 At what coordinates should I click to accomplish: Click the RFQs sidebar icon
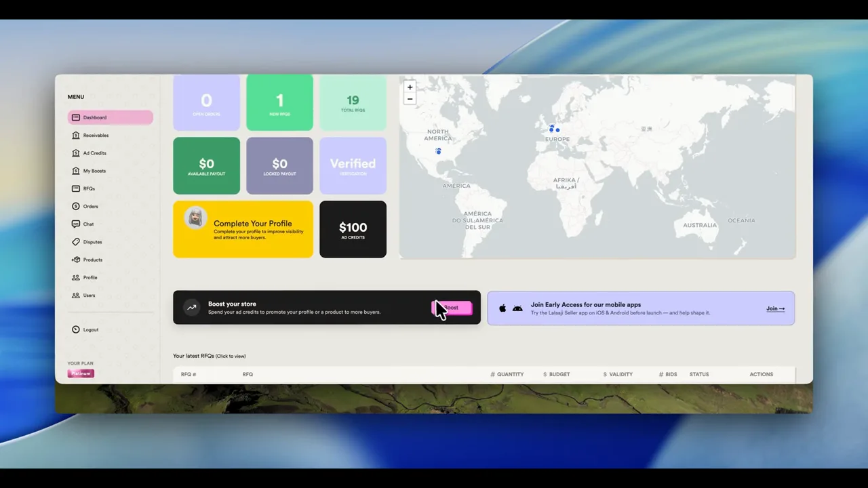tap(76, 188)
